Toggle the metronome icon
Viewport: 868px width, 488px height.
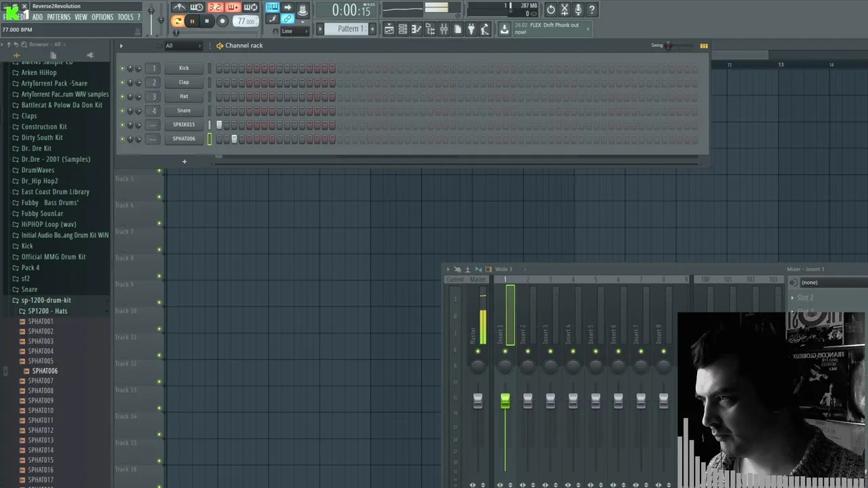click(179, 7)
